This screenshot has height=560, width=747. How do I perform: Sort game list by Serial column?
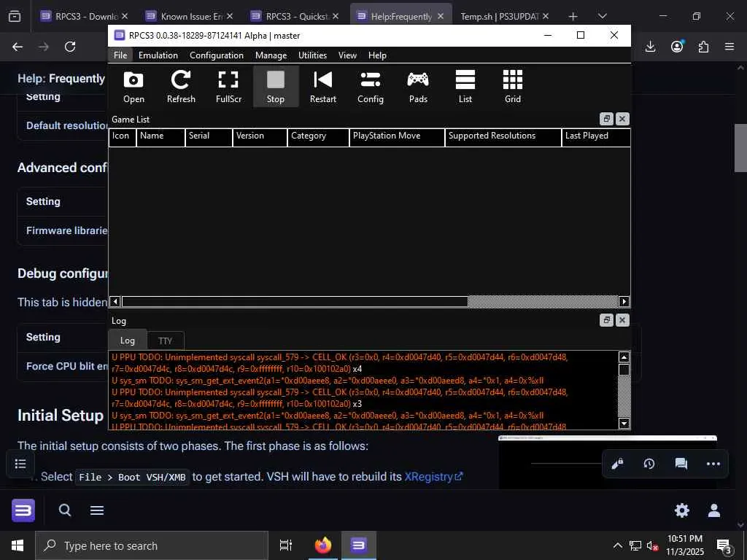pyautogui.click(x=209, y=137)
